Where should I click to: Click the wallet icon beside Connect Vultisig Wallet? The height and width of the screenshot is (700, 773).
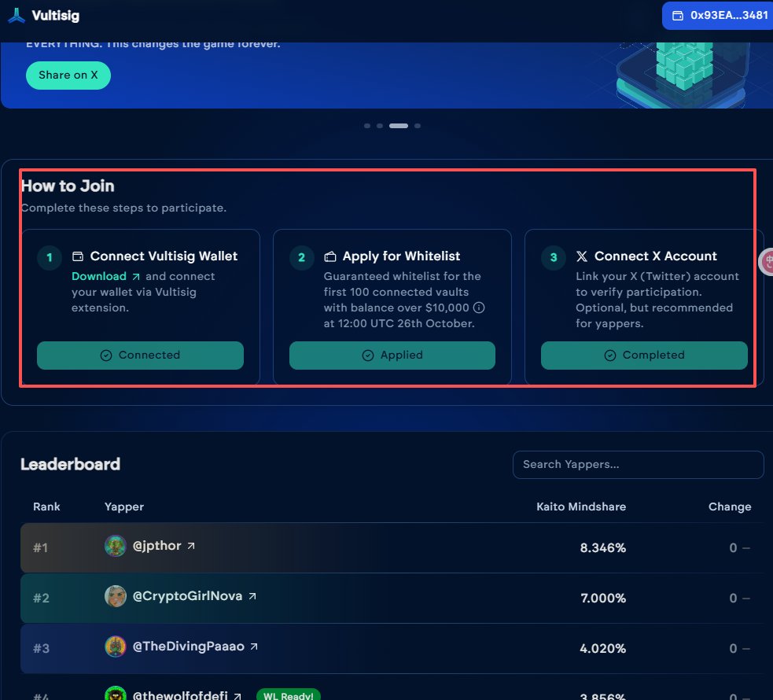[x=78, y=256]
